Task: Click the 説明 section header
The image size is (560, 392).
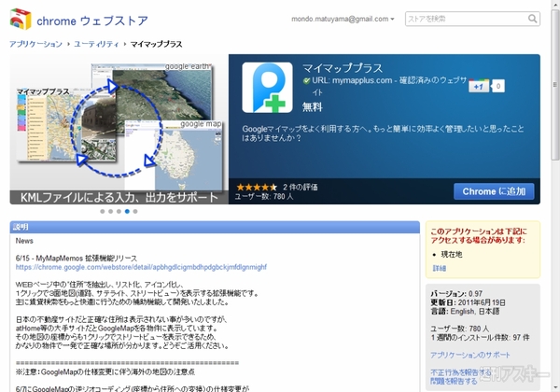Action: pos(215,227)
